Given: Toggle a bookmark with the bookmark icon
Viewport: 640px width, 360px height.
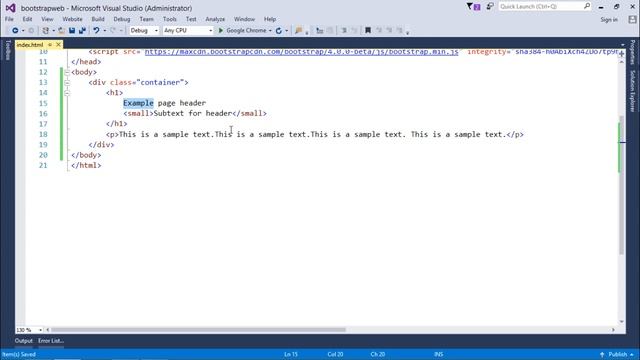Looking at the screenshot, I should 368,31.
